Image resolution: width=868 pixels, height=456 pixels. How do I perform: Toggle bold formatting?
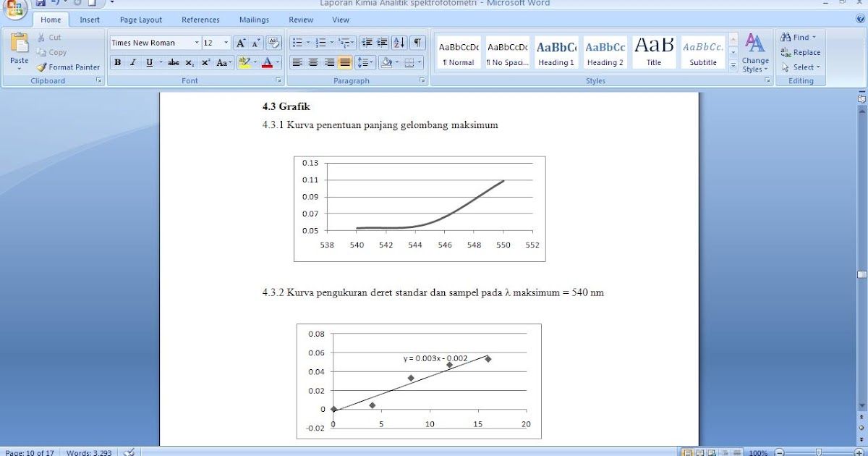117,63
